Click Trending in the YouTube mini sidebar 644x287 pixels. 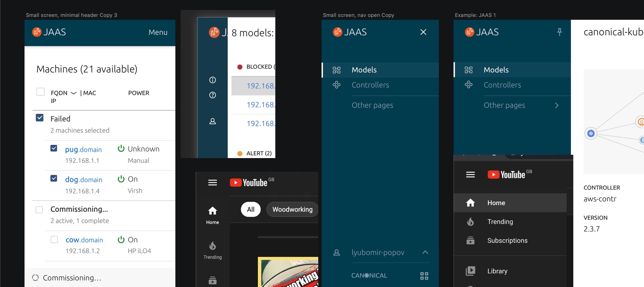coord(213,250)
